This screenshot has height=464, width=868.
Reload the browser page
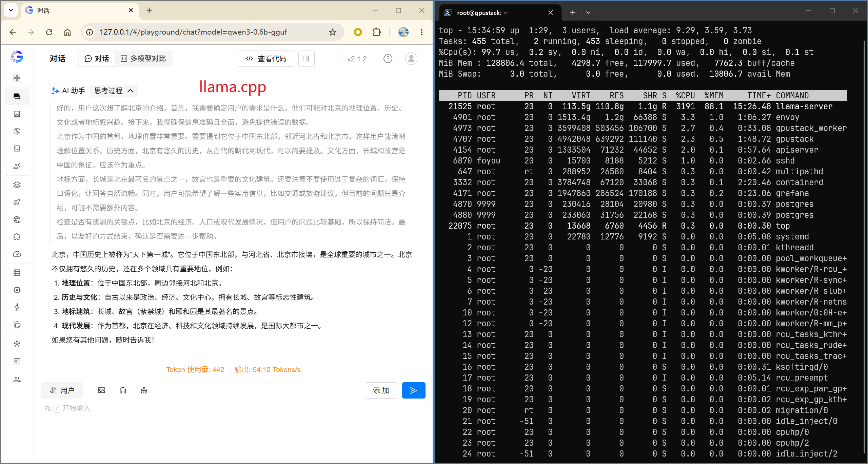pyautogui.click(x=49, y=32)
